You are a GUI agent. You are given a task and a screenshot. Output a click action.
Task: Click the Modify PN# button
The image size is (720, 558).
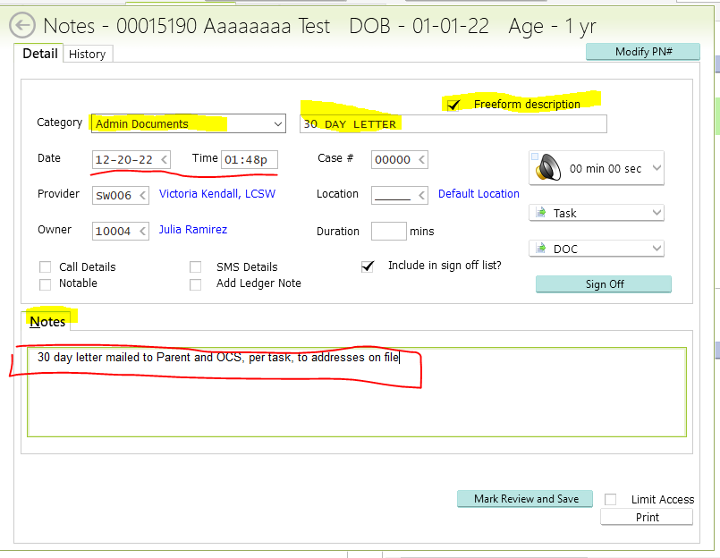point(642,52)
